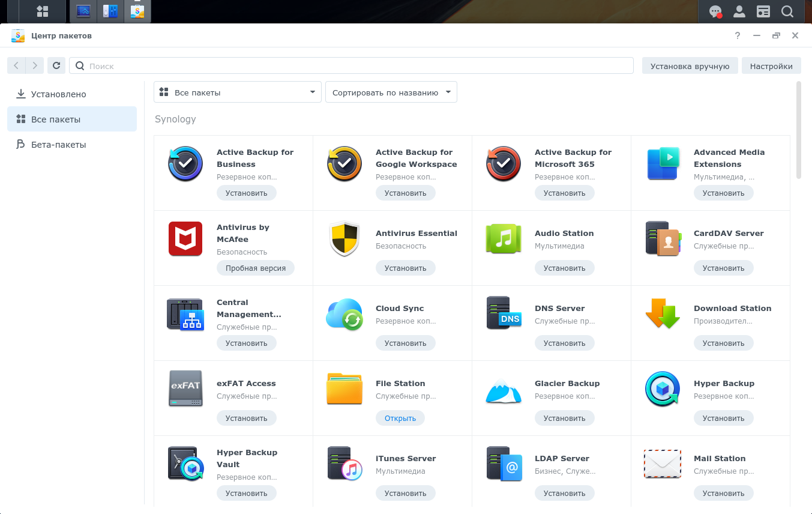
Task: Open the "Бета-пакеты" sidebar section
Action: tap(72, 145)
